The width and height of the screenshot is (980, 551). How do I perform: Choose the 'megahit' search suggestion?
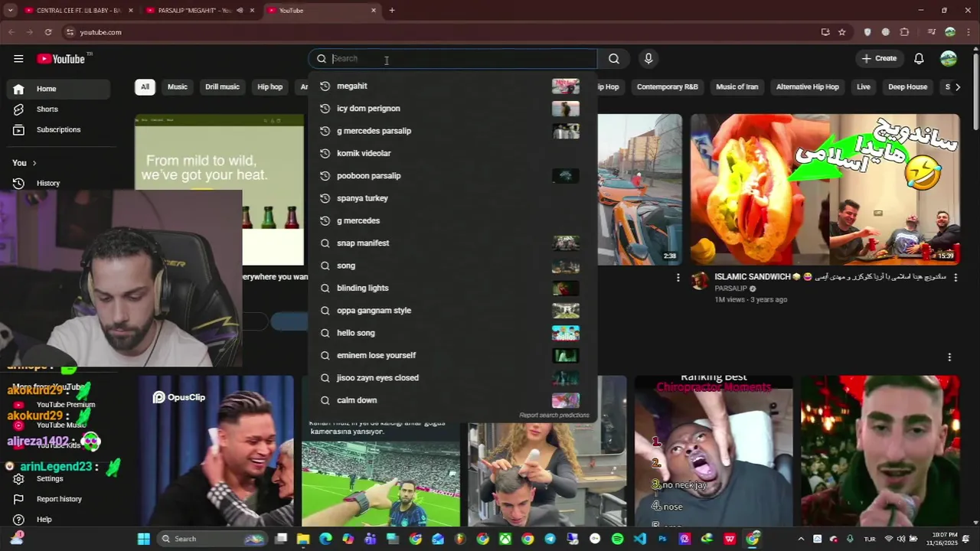(452, 86)
